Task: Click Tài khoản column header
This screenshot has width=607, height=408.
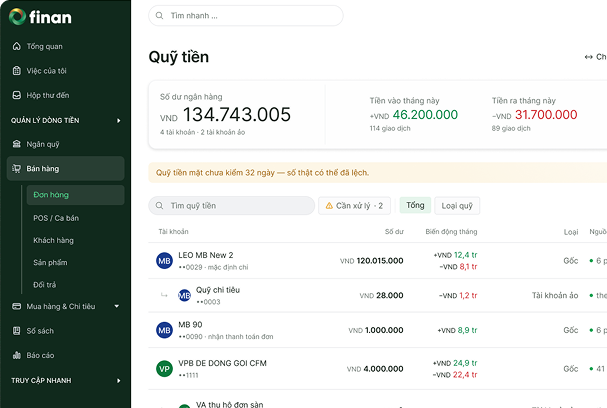Action: point(173,231)
